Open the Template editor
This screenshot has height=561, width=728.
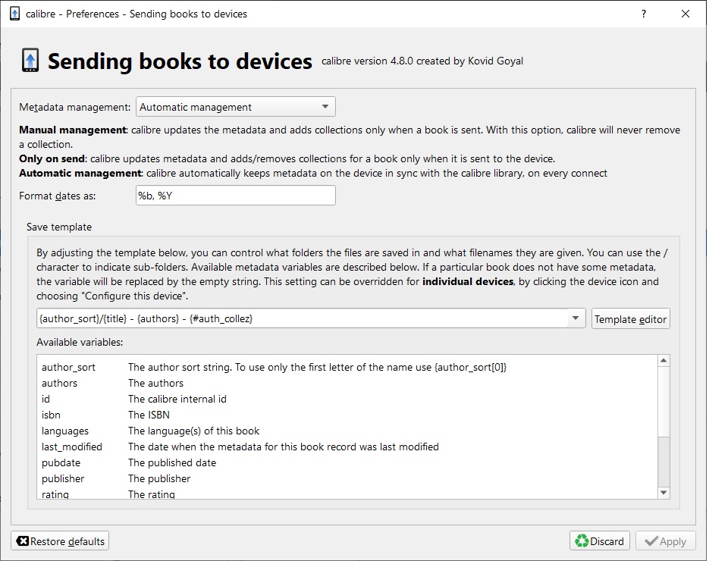click(630, 319)
